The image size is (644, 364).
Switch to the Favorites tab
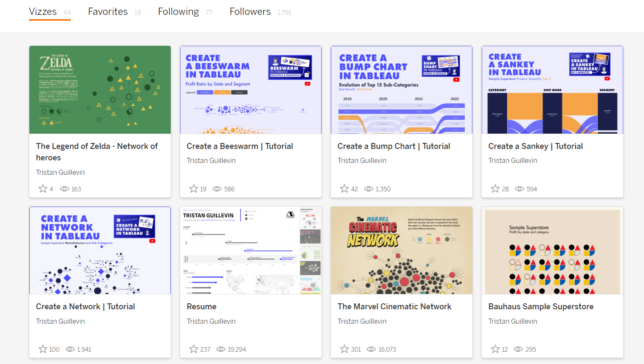(108, 12)
